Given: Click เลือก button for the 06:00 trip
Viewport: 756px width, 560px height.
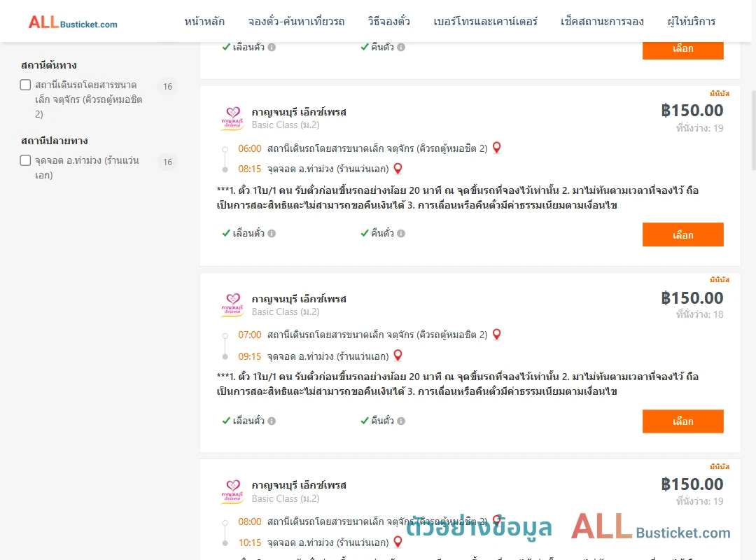Looking at the screenshot, I should click(x=682, y=235).
